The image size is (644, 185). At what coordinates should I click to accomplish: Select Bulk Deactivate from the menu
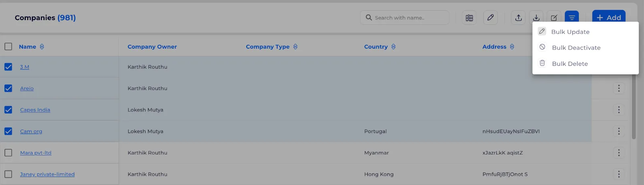(x=585, y=47)
